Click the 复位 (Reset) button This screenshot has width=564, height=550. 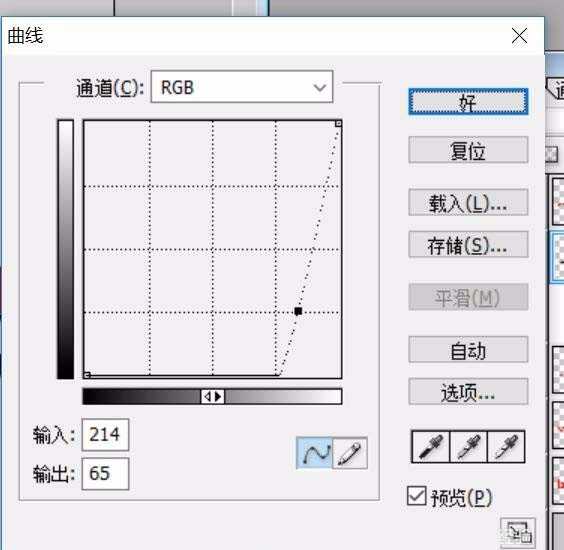tap(468, 150)
